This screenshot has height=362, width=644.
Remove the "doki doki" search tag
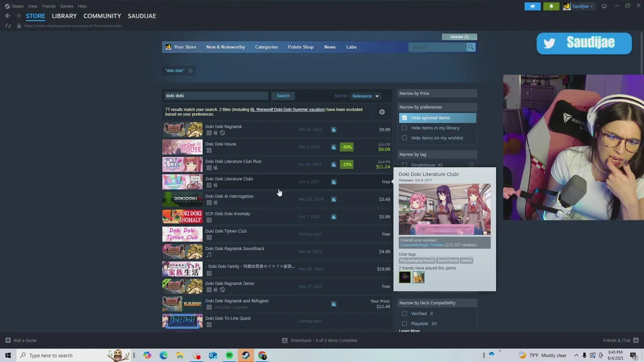(191, 71)
